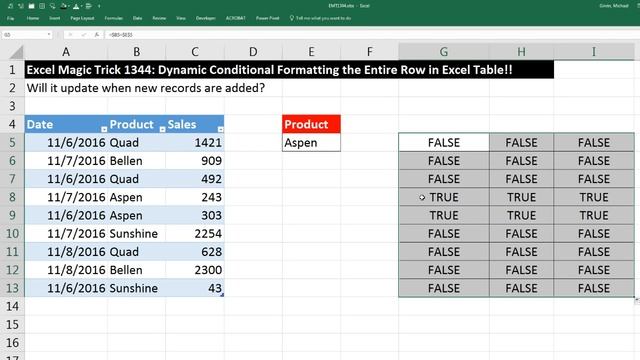The image size is (640, 360).
Task: Open the Sales column filter dropdown
Action: click(220, 129)
